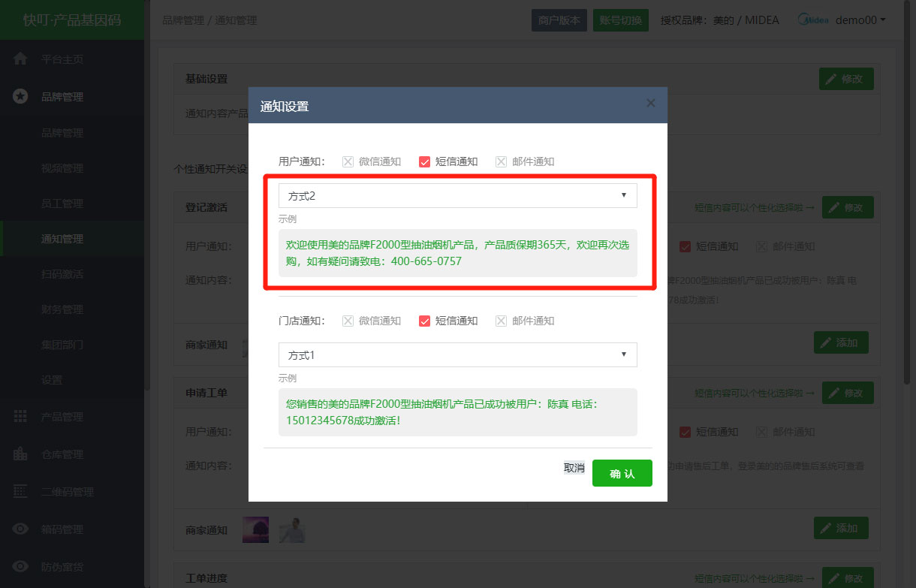Image resolution: width=916 pixels, height=588 pixels.
Task: Toggle 微信通知 under 用户通知 in dialog
Action: coord(348,161)
